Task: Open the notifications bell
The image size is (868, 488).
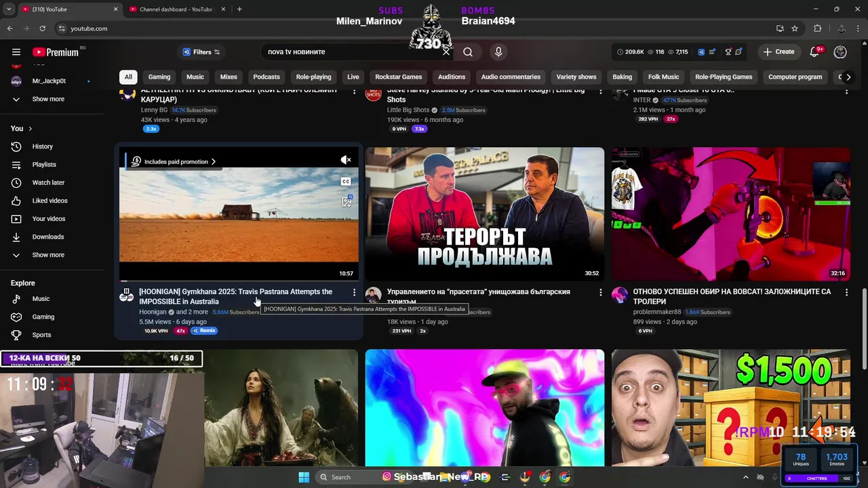Action: click(x=816, y=52)
